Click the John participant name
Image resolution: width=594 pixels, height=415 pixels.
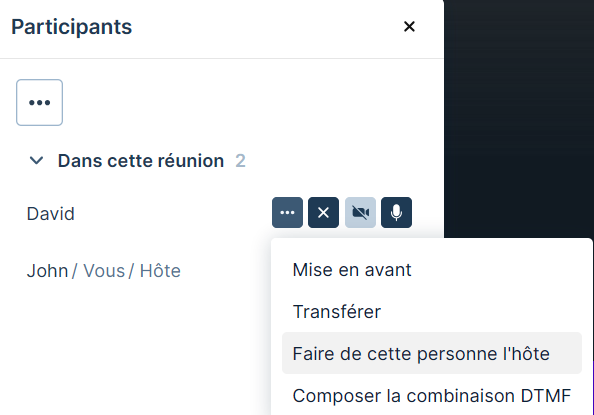tap(47, 271)
